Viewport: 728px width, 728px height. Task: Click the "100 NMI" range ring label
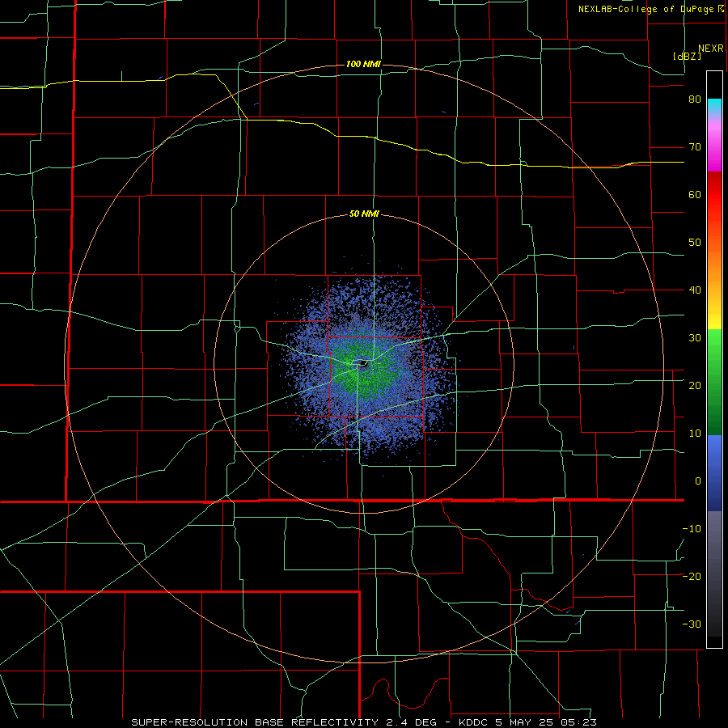pyautogui.click(x=363, y=64)
